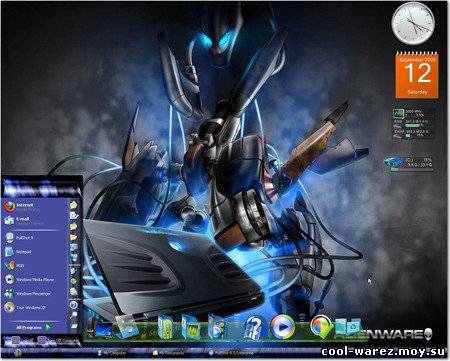Click the analog clock gadget

[x=413, y=23]
